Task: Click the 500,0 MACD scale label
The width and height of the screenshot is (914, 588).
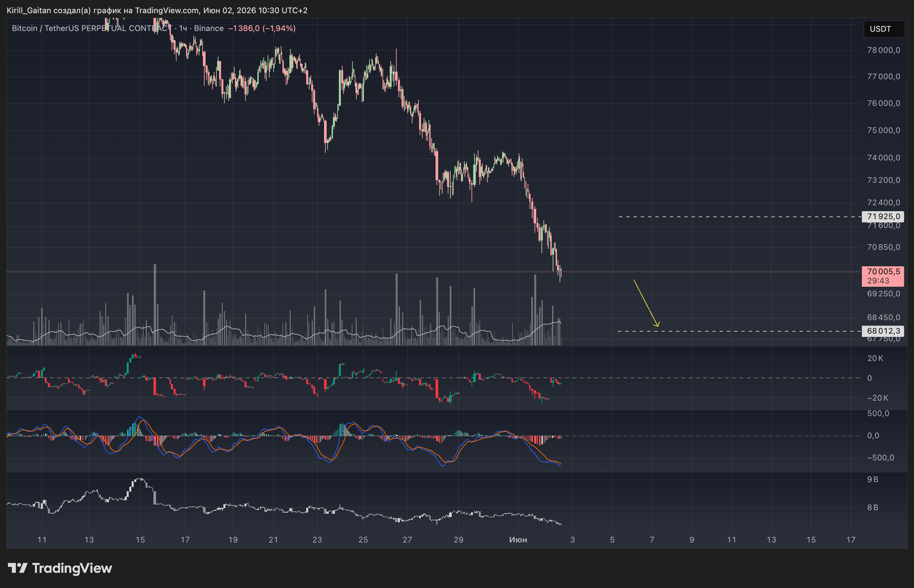Action: coord(878,413)
